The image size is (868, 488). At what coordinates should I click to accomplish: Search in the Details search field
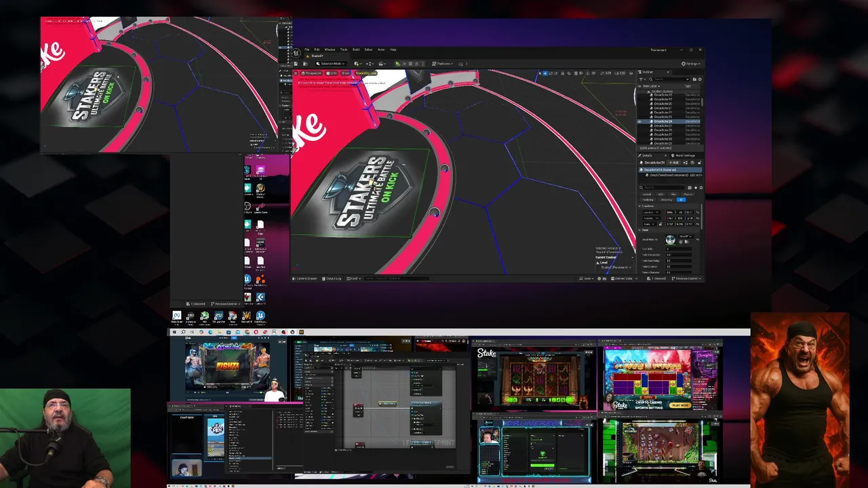coord(663,188)
